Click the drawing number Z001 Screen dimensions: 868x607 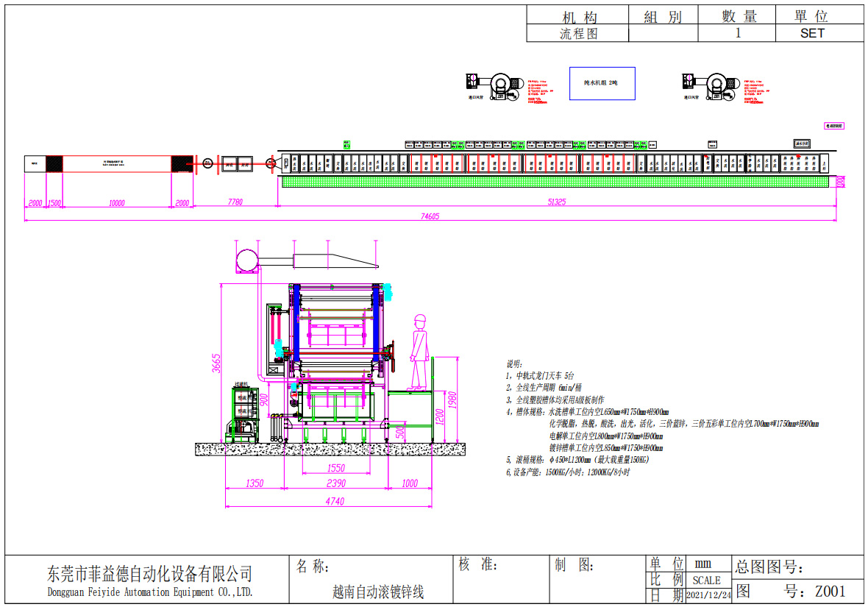(x=830, y=591)
